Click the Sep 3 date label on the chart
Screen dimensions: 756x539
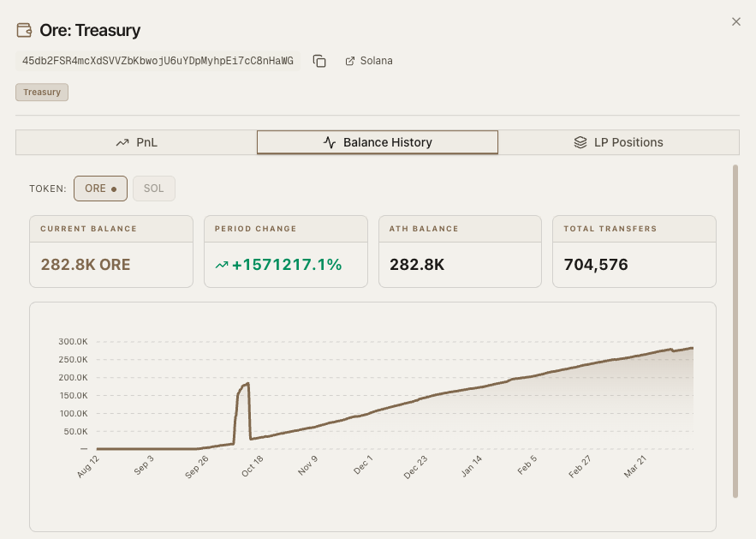144,465
